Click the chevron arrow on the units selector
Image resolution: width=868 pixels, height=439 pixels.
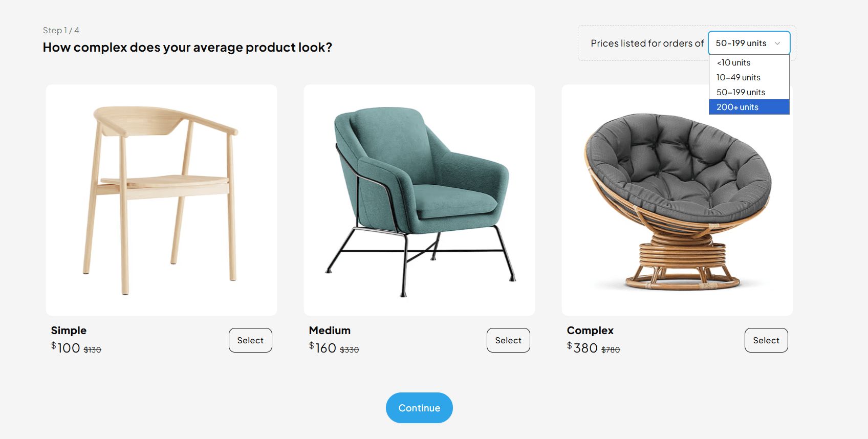[x=778, y=43]
